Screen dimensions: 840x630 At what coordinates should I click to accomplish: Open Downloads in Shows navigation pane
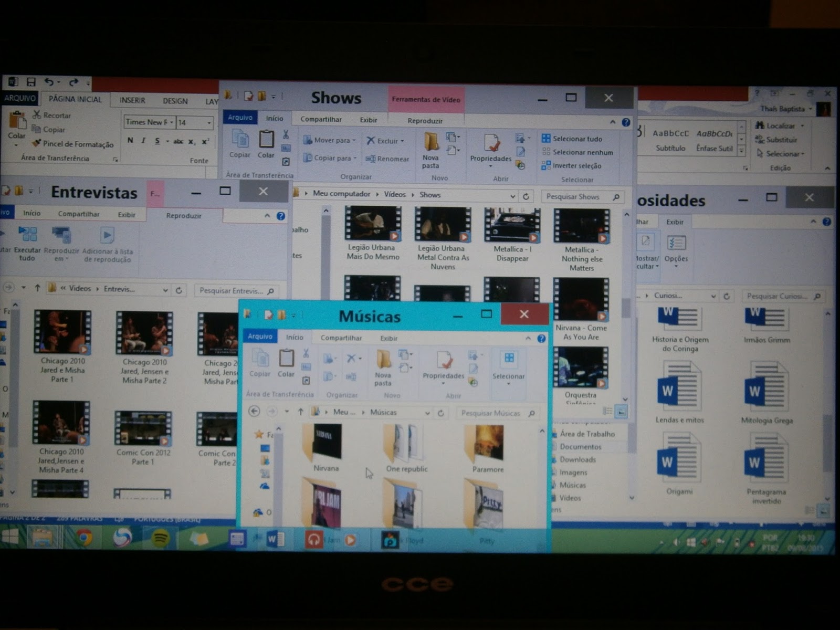(577, 459)
